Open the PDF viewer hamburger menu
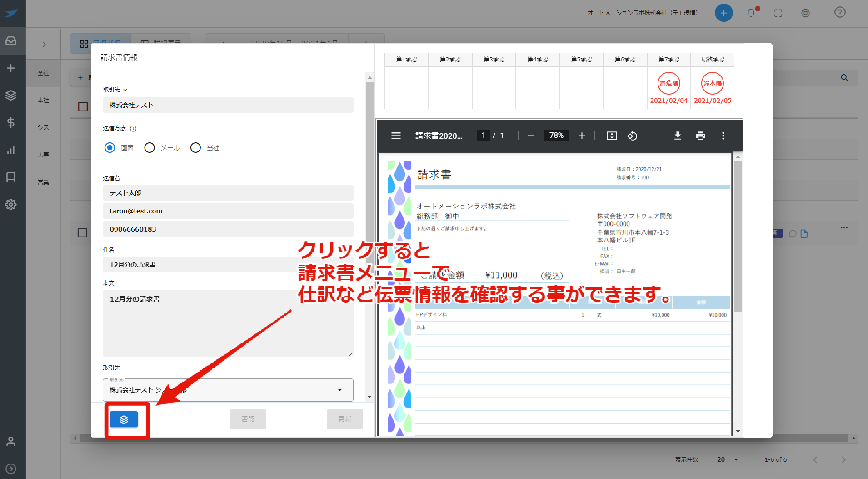 point(396,136)
